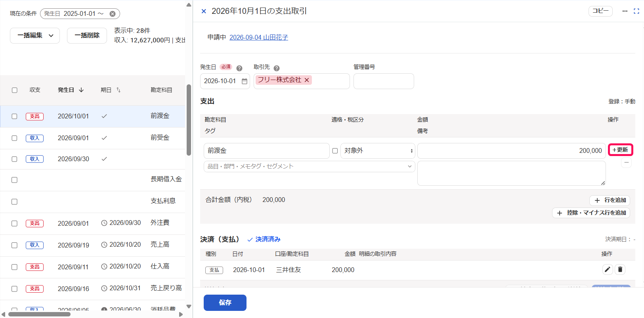Click the 保存 button

point(225,303)
